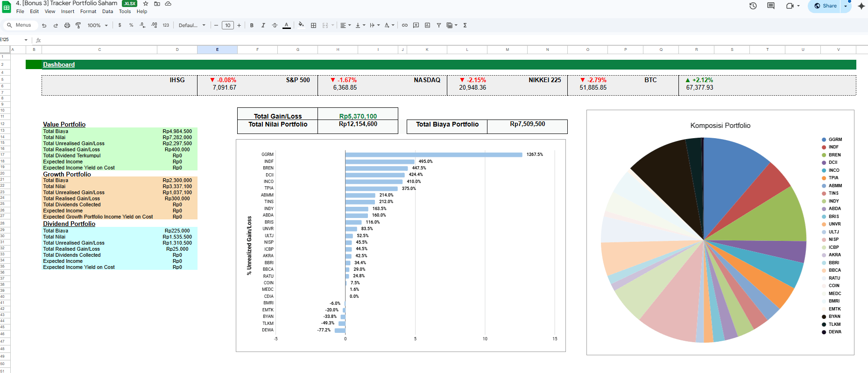
Task: Insert a comment from the toolbar
Action: pos(416,25)
